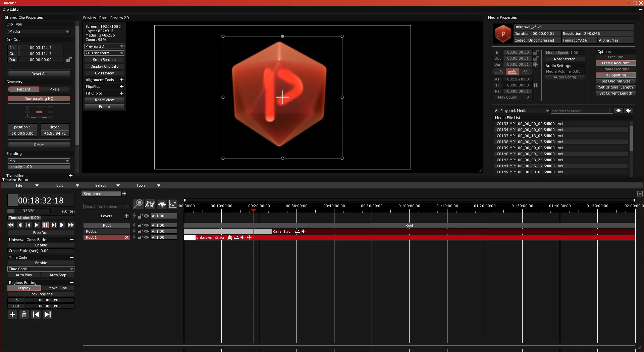644x352 pixels.
Task: Click the Rate Stretch button
Action: 565,59
